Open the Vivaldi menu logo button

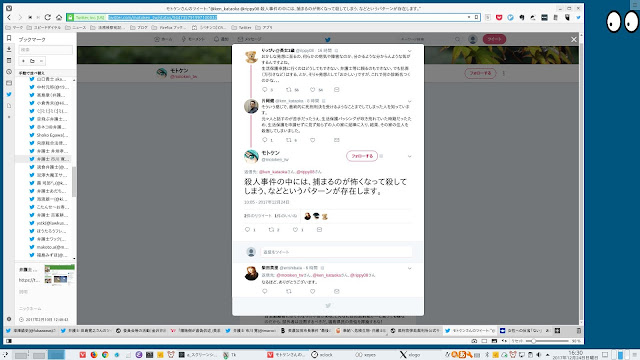coord(9,8)
